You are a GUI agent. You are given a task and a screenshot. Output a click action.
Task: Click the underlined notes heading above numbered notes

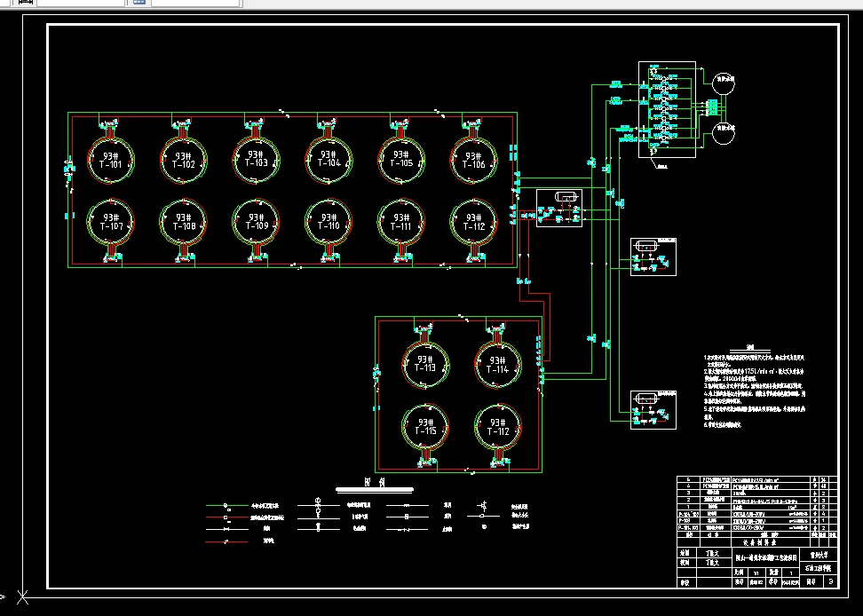[x=749, y=348]
